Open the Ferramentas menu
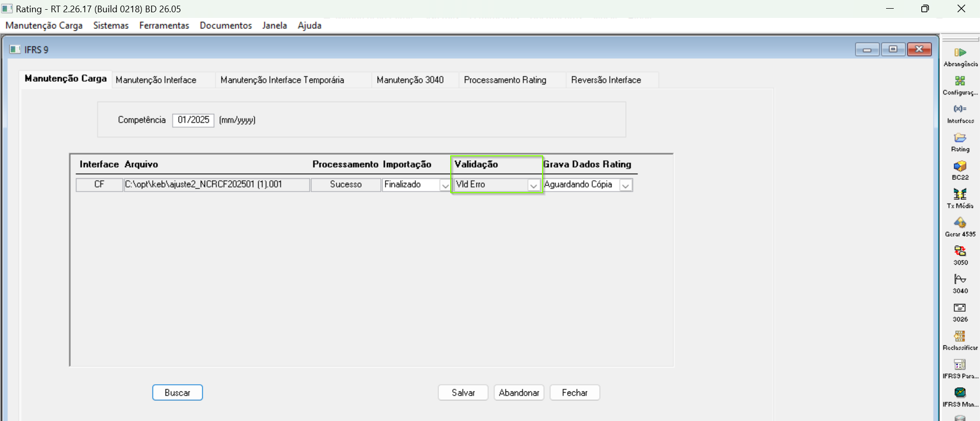Image resolution: width=980 pixels, height=421 pixels. coord(164,26)
